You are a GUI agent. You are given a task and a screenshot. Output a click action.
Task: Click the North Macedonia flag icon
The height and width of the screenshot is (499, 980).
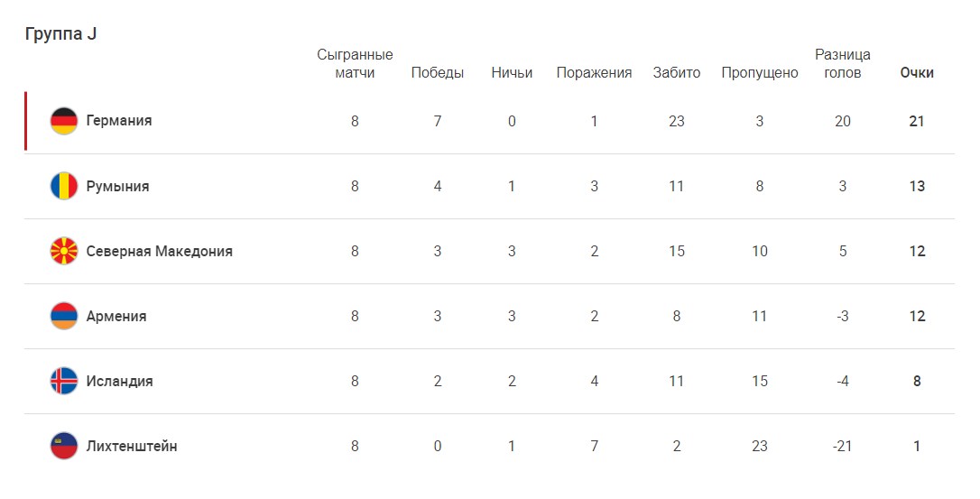(64, 251)
